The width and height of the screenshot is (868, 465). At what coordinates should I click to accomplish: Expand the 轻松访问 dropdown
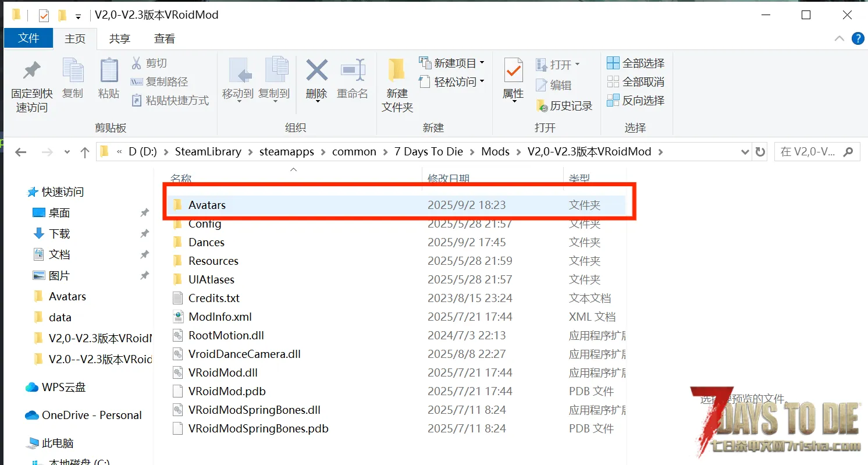(482, 81)
